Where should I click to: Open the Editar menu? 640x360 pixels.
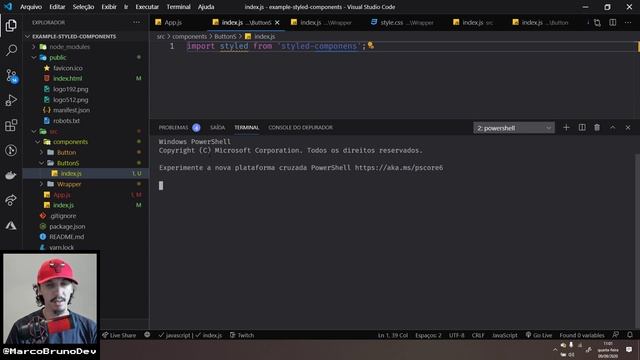(x=57, y=7)
